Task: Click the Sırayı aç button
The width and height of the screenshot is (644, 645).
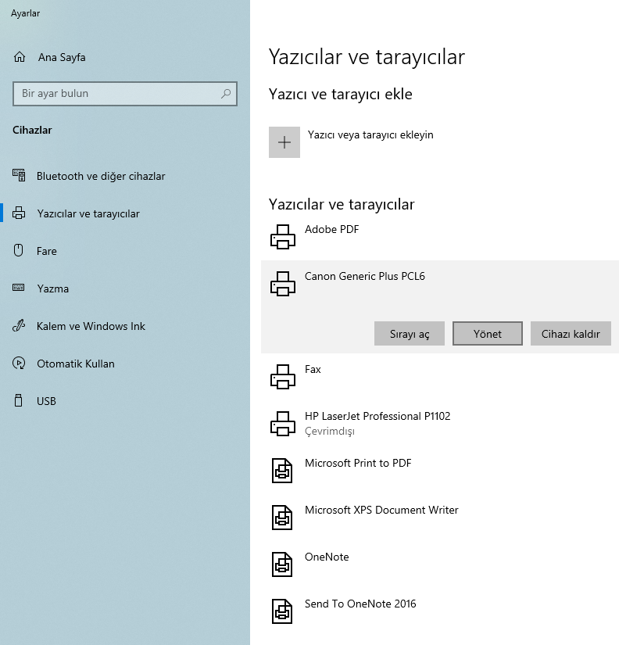Action: pos(410,334)
